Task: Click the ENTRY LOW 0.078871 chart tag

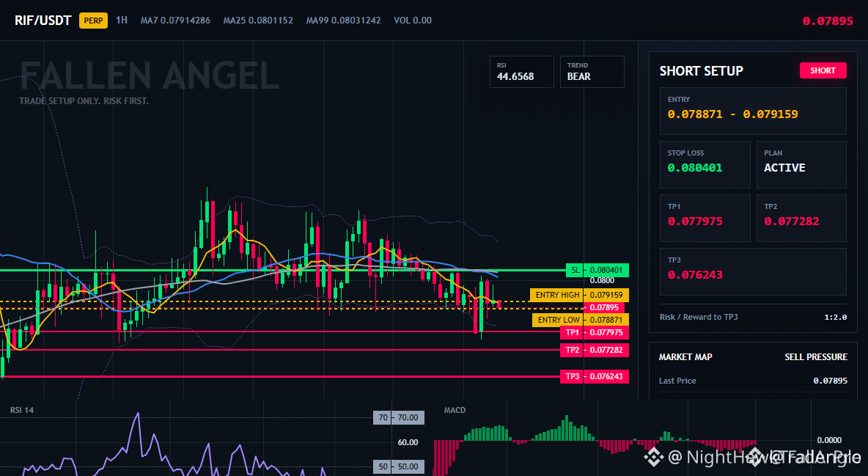Action: click(580, 320)
